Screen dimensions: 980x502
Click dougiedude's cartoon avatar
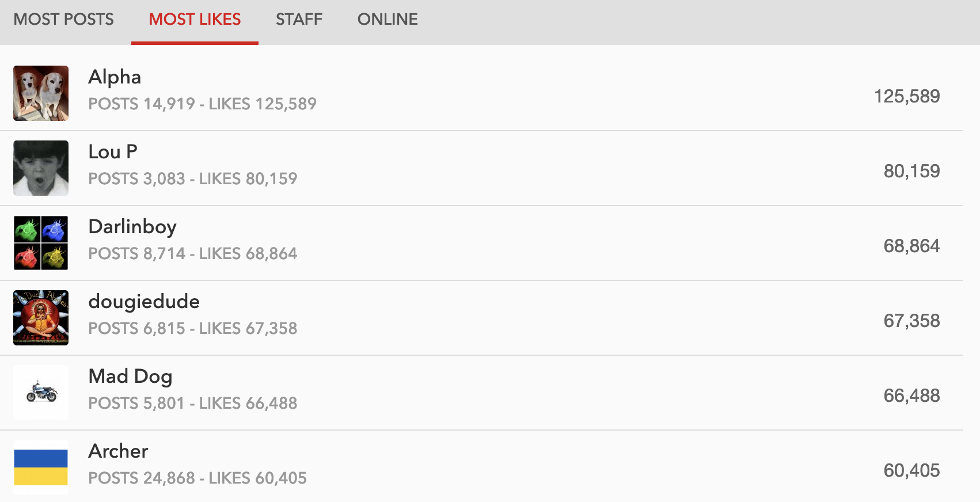coord(41,318)
